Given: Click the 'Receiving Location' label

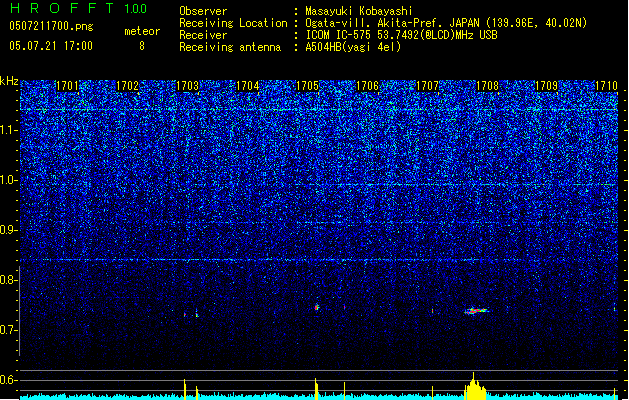Looking at the screenshot, I should 233,23.
